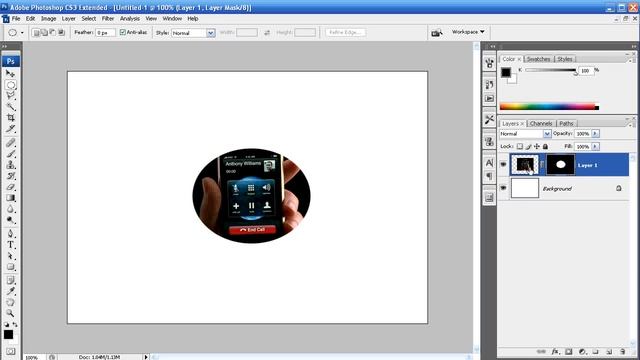Select the Layer 1 mask thumbnail
Viewport: 640px width, 360px height.
[560, 164]
